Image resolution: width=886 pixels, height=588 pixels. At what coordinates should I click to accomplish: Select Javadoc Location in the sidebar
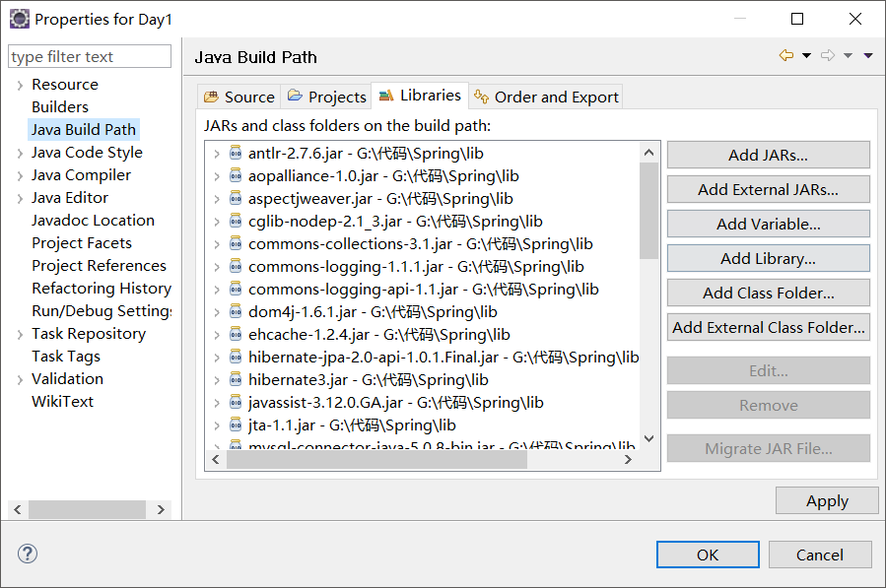[93, 221]
